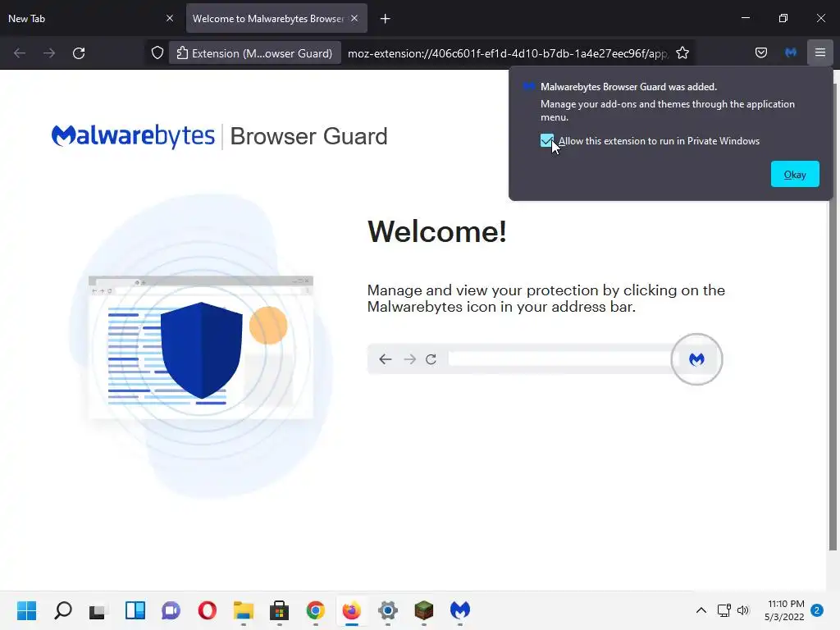
Task: Launch Opera browser from taskbar
Action: pos(208,610)
